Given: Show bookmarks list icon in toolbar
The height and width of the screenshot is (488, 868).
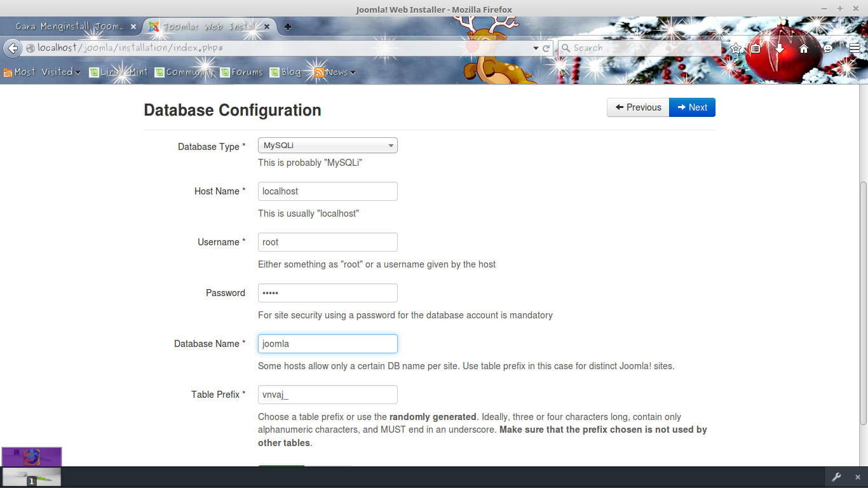Looking at the screenshot, I should coord(756,48).
